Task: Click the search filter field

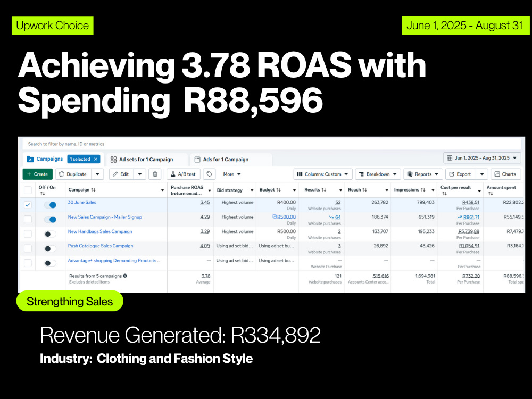Action: 271,144
